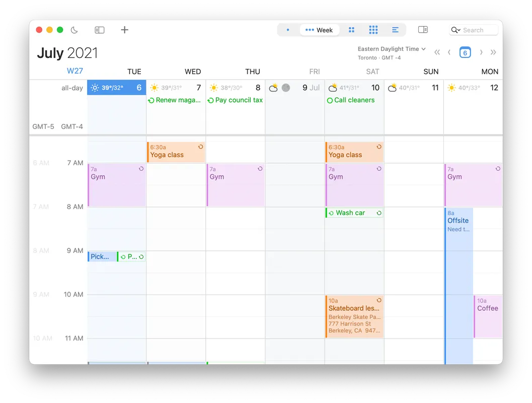Open the List view
The image size is (532, 403).
coord(396,30)
